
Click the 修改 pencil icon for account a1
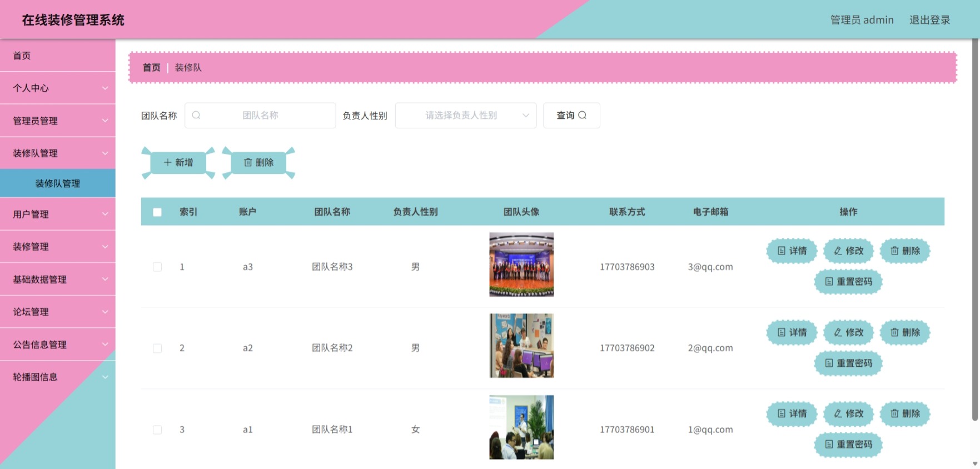pos(838,413)
